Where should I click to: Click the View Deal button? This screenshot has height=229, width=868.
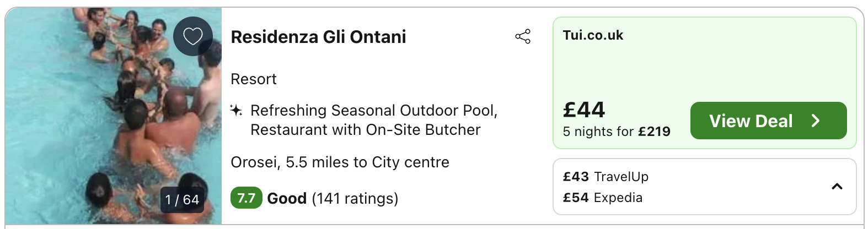(768, 121)
